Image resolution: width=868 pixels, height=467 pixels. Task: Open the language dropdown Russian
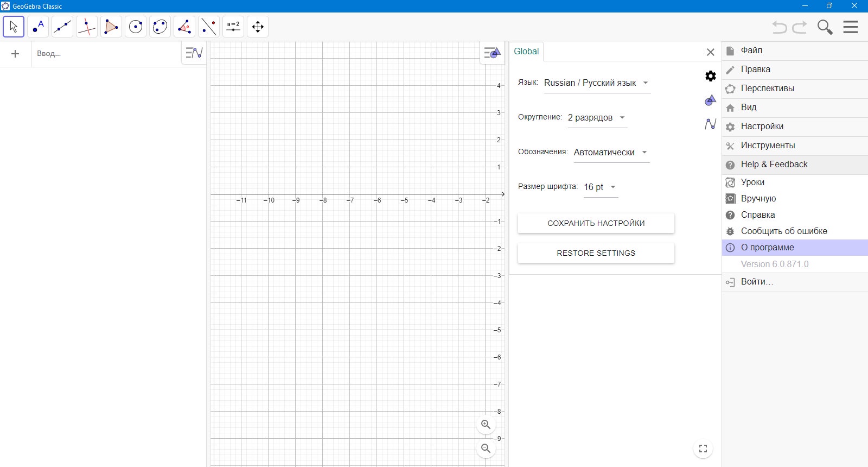tap(597, 83)
